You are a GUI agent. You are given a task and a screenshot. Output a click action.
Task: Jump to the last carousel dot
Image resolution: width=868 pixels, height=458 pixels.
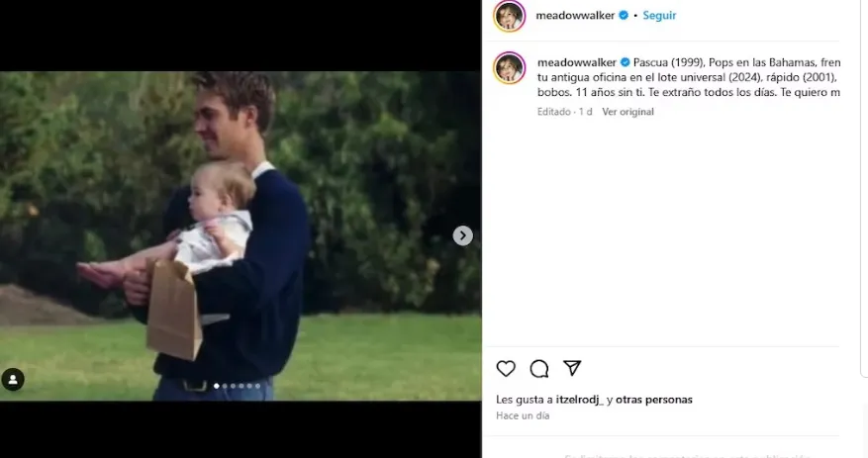(257, 386)
